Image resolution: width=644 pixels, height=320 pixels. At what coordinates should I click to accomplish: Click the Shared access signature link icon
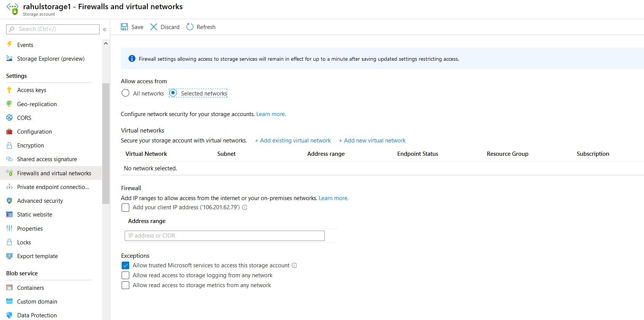click(x=10, y=159)
